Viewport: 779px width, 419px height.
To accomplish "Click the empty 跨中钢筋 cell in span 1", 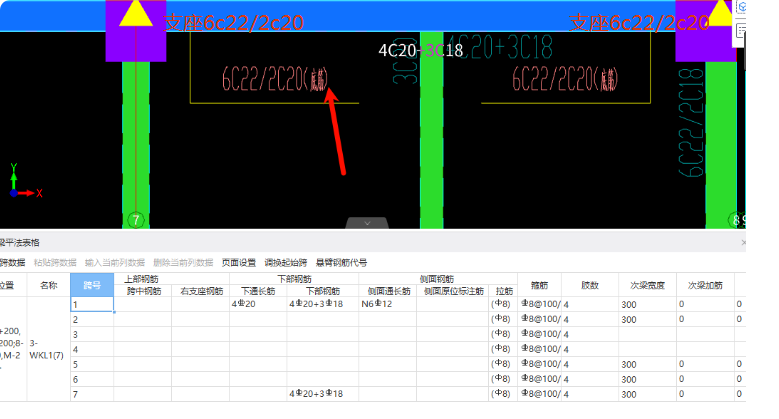I will (143, 304).
